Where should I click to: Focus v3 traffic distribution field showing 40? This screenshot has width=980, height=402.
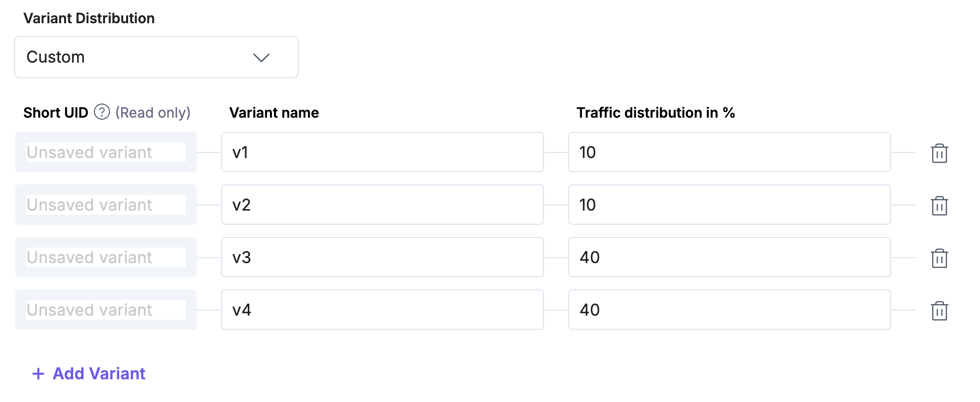click(x=729, y=257)
